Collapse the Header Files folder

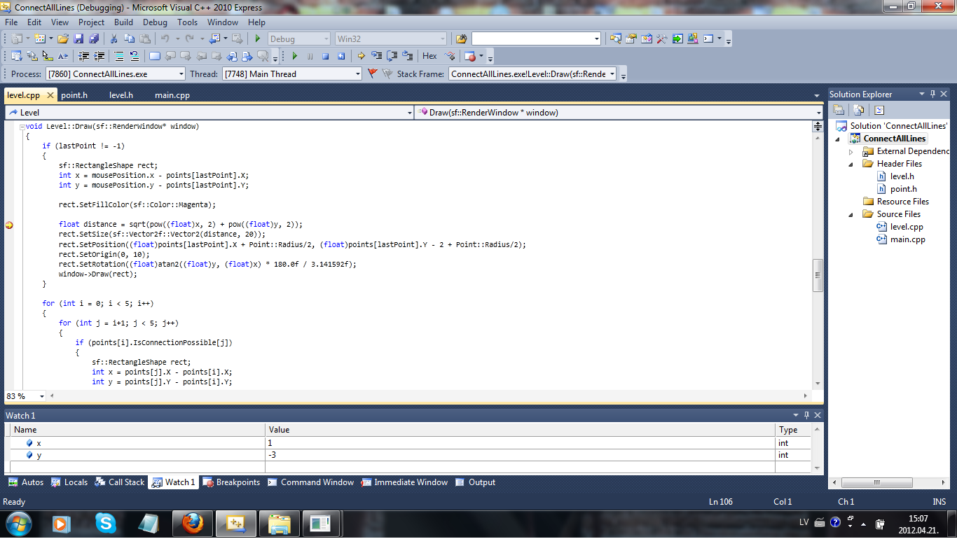point(852,164)
